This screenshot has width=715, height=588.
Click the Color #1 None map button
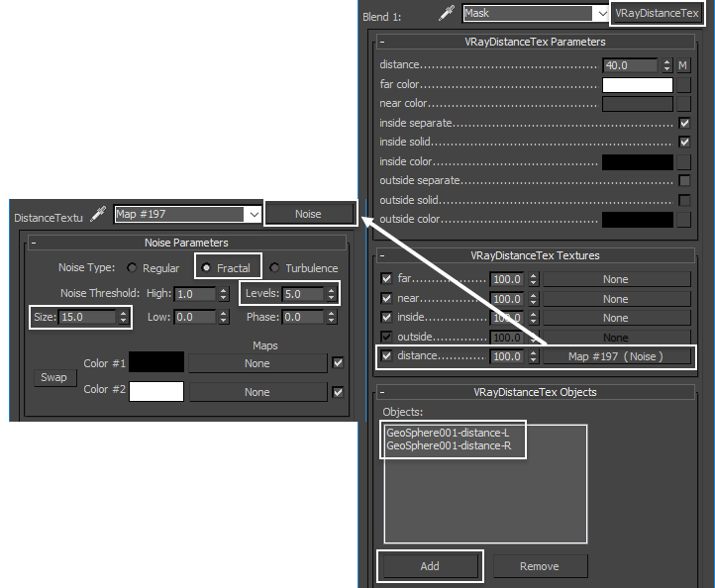(x=257, y=363)
